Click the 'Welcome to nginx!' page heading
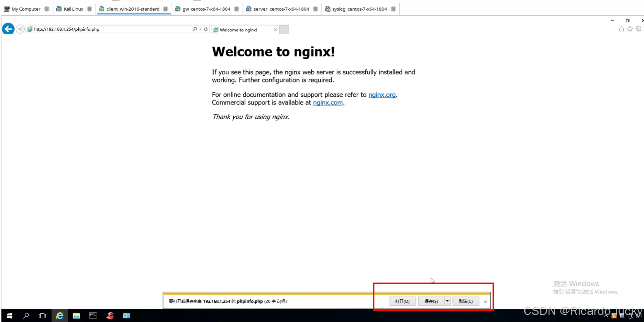644x322 pixels. click(x=273, y=52)
